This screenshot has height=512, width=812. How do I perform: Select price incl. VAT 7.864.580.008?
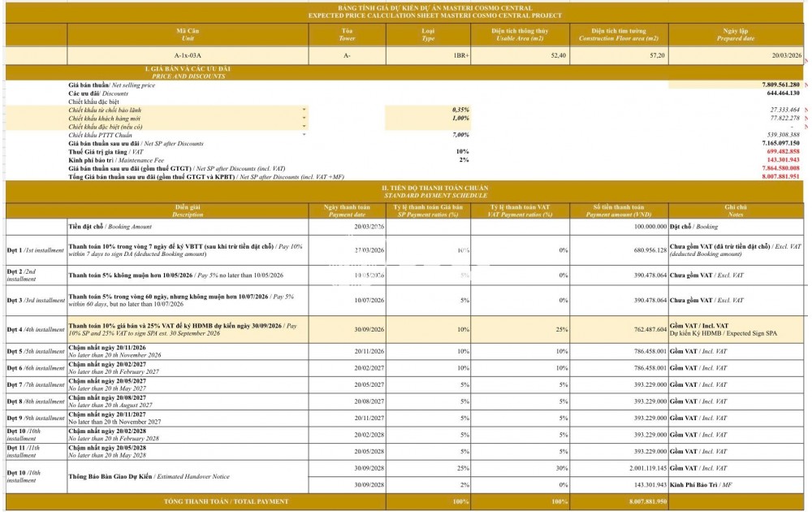(780, 168)
